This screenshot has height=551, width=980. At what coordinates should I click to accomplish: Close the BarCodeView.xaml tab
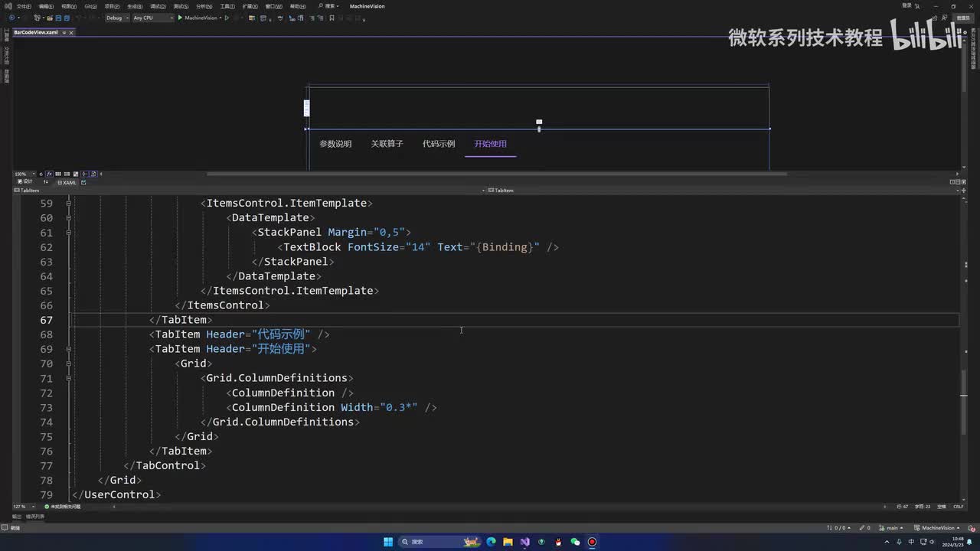(71, 32)
